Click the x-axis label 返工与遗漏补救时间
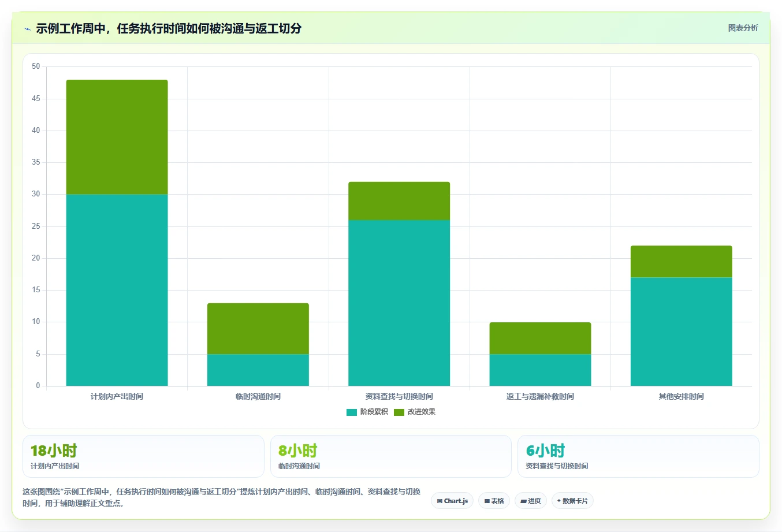Viewport: 782px width, 532px height. point(540,396)
